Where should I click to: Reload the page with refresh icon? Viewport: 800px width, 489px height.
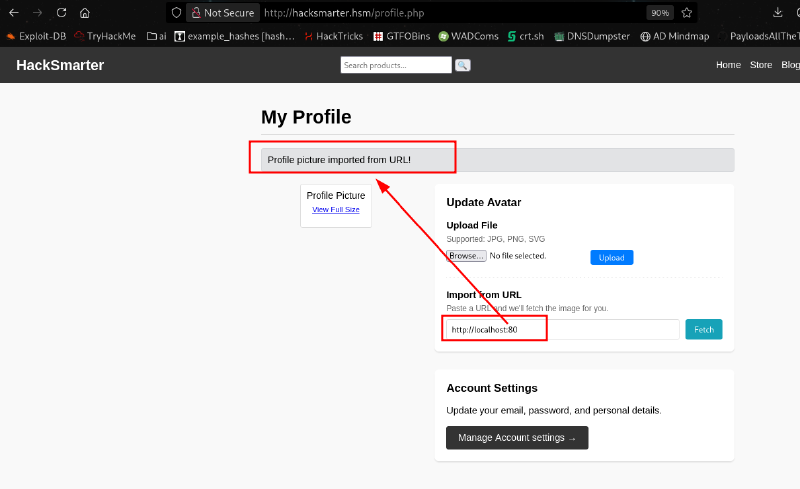61,13
